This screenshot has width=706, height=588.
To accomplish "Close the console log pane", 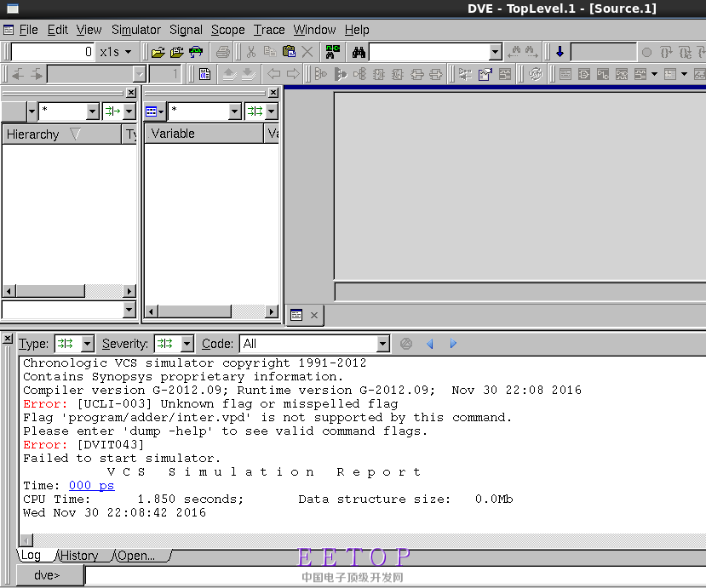I will (8, 339).
